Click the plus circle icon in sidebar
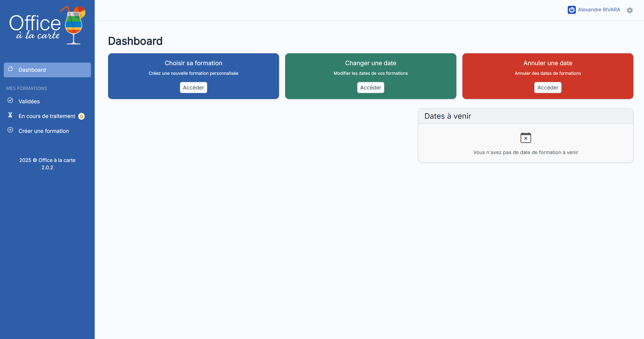The image size is (644, 339). coord(10,130)
